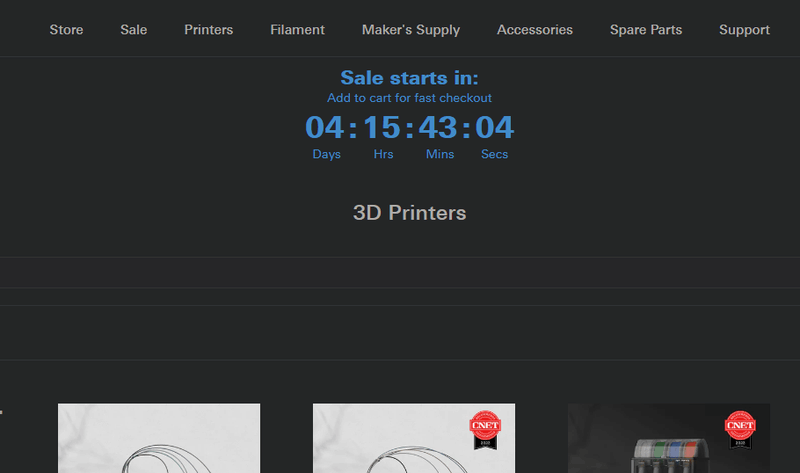Click 'Add to cart for fast checkout' text
The height and width of the screenshot is (473, 800).
[x=409, y=98]
